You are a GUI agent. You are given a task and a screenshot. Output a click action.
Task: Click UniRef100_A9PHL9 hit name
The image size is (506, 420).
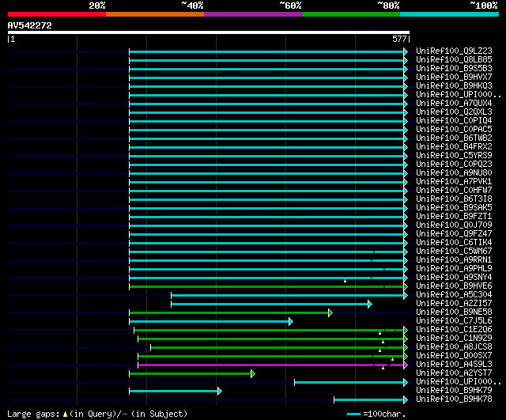(454, 269)
